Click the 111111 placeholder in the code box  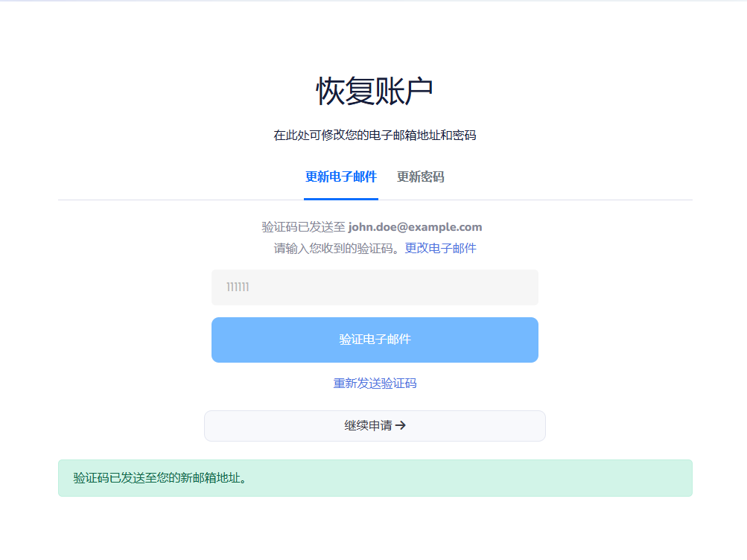(x=238, y=287)
